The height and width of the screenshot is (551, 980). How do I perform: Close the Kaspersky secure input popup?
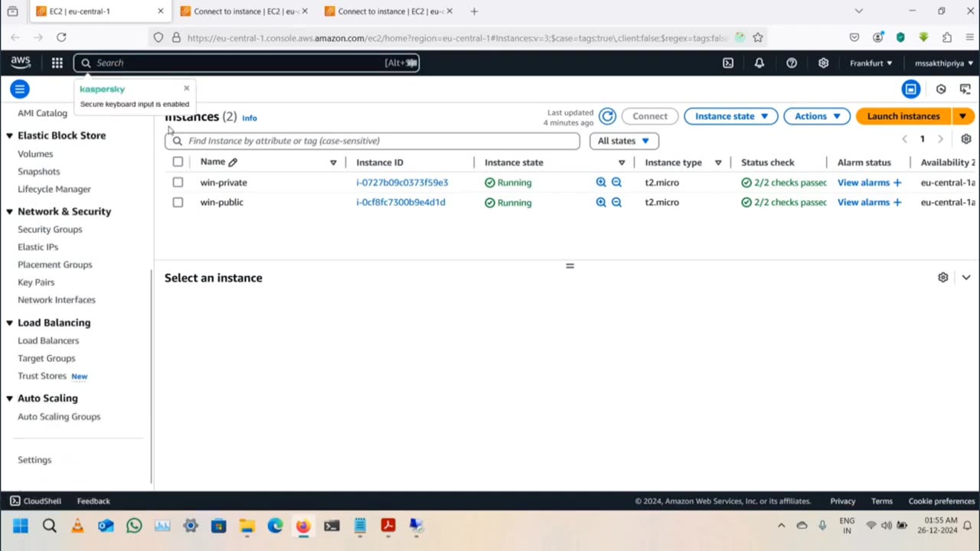[x=186, y=88]
